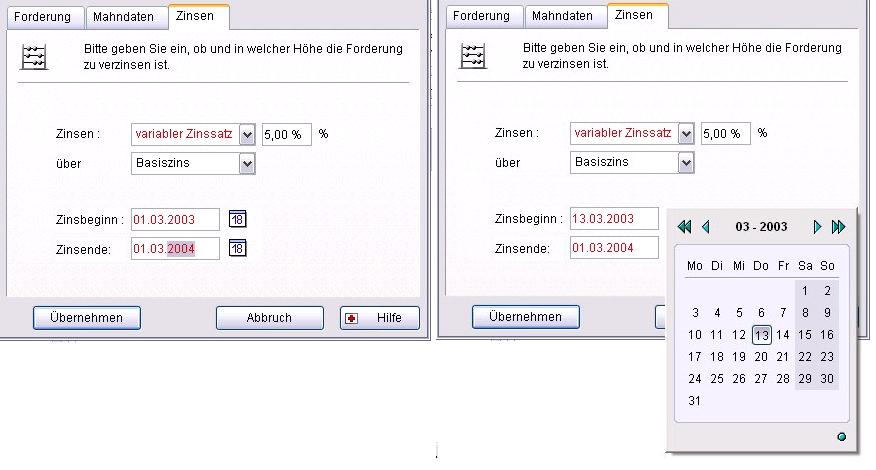Viewport: 876px width, 470px height.
Task: Jump to next year in calendar popup
Action: point(838,227)
